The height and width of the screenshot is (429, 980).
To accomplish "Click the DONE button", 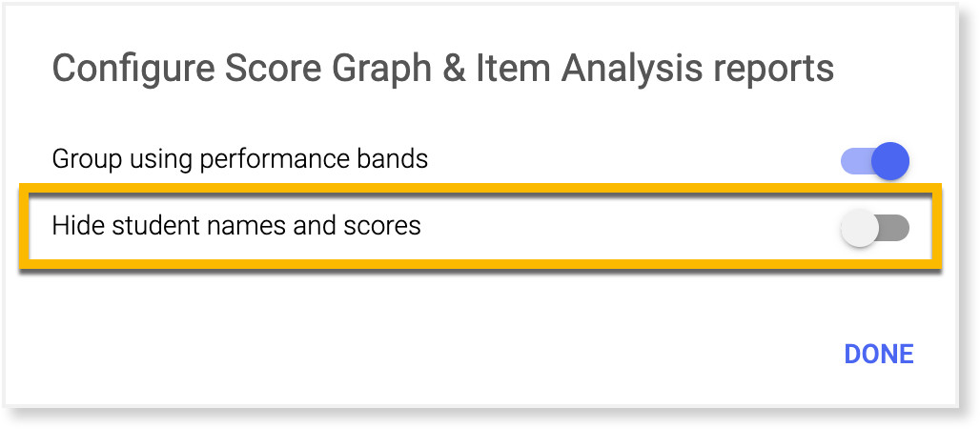I will [878, 354].
